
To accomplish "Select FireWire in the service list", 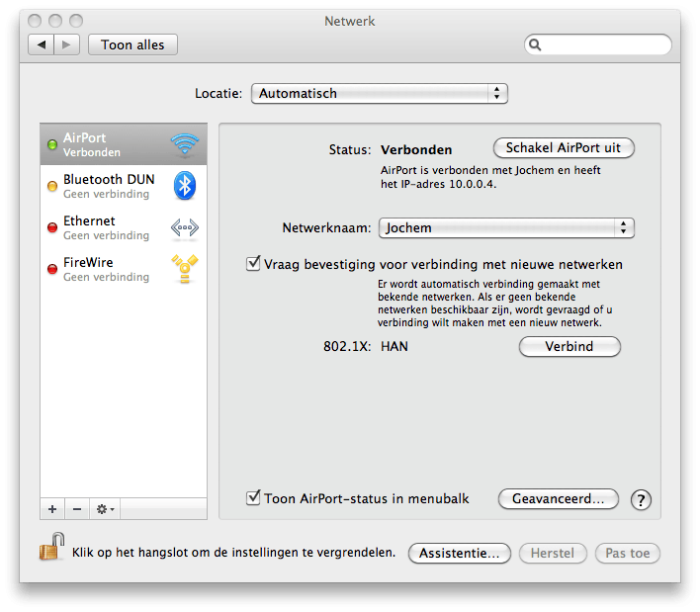I will (124, 269).
